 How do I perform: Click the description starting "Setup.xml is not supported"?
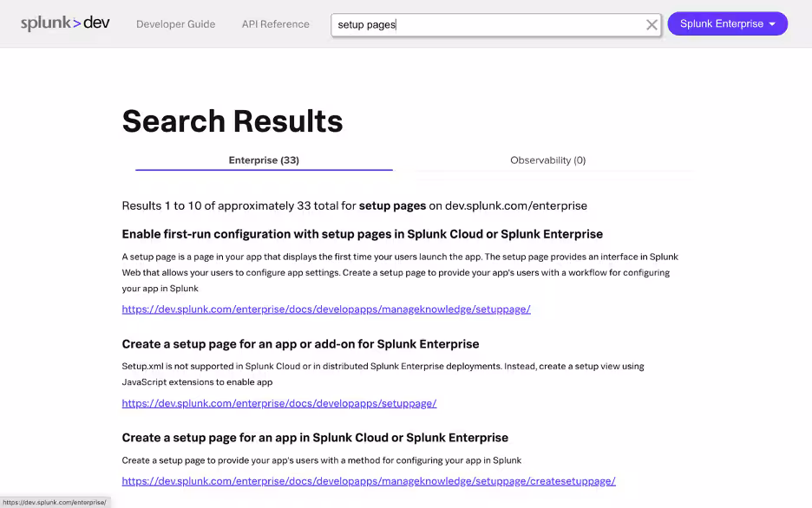[383, 374]
